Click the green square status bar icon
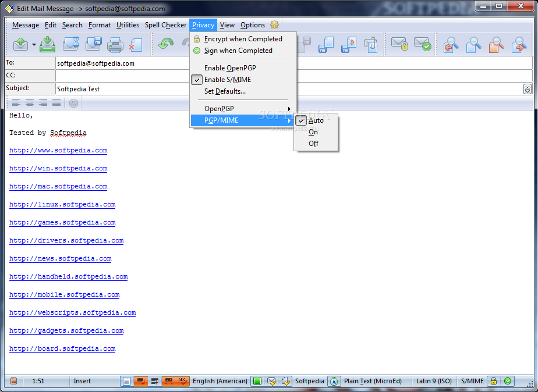Viewport: 538px width, 392px height. (257, 381)
